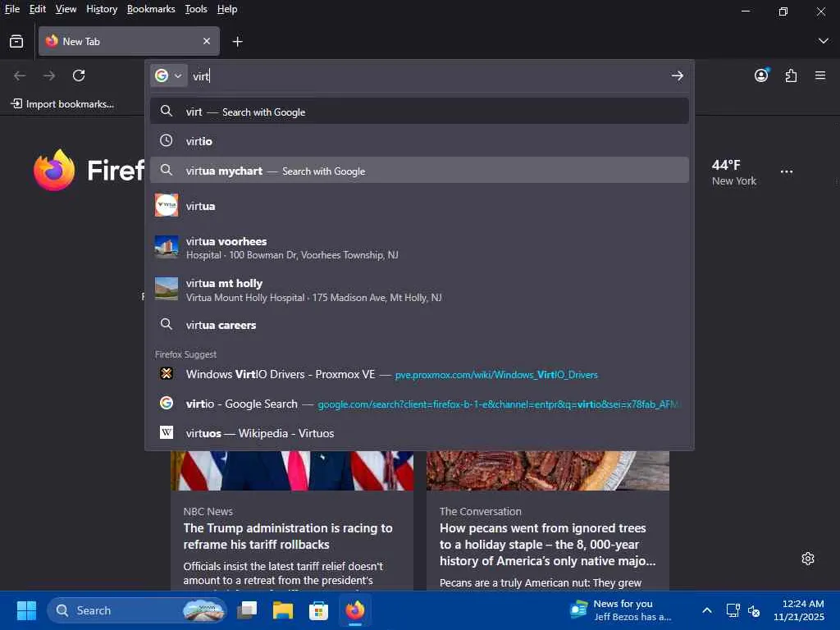This screenshot has height=630, width=840.
Task: Open 44°F New York weather widget
Action: click(x=733, y=172)
